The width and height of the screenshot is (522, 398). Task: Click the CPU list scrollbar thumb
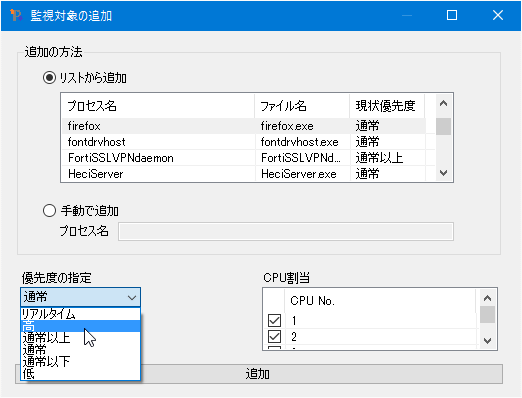point(487,314)
